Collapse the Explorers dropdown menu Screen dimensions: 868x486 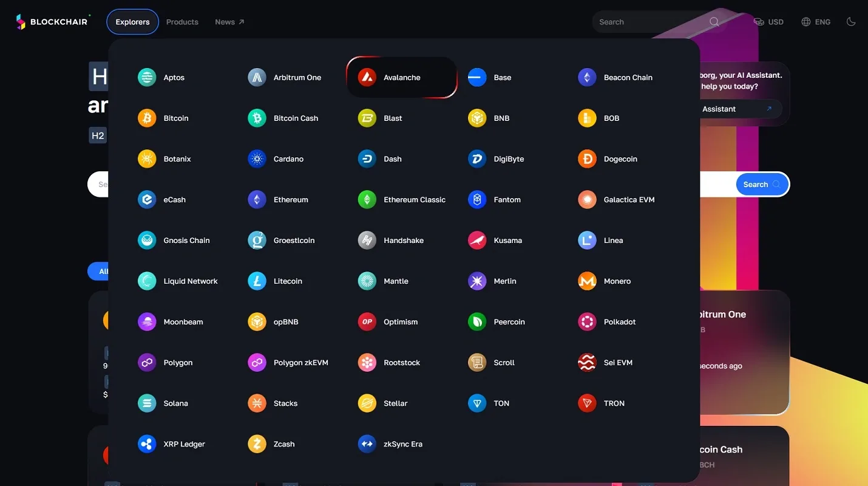pyautogui.click(x=132, y=22)
